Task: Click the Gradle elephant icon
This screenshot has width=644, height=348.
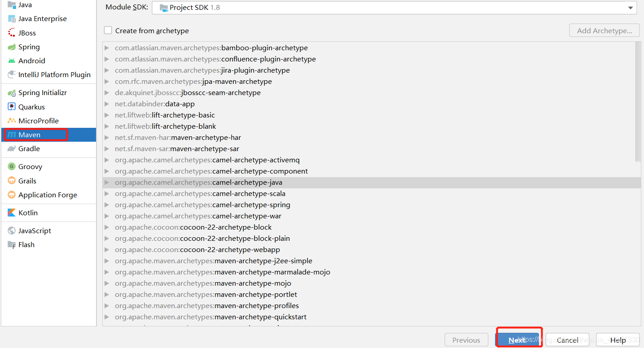Action: click(12, 149)
